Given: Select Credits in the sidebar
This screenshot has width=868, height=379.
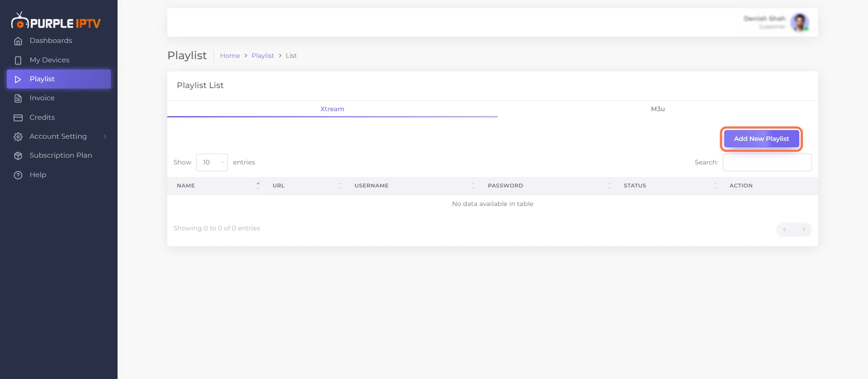Looking at the screenshot, I should point(59,117).
